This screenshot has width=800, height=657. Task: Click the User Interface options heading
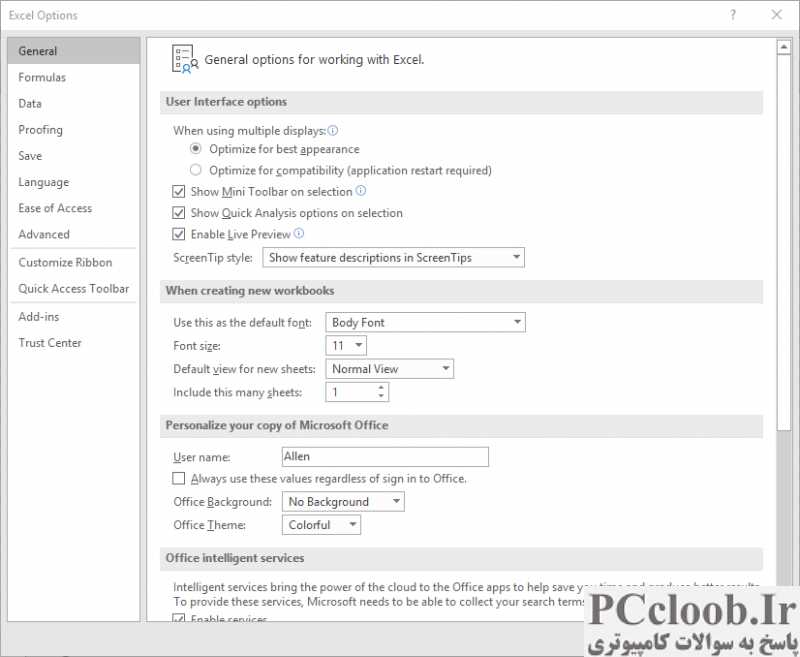tap(226, 102)
